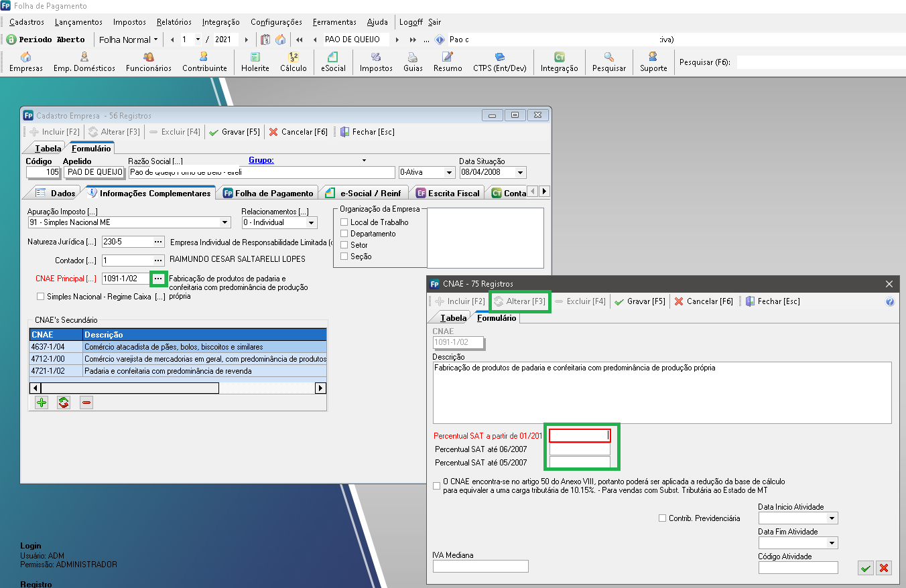Open the Relatórios menu
Viewport: 906px width, 588px height.
[174, 22]
